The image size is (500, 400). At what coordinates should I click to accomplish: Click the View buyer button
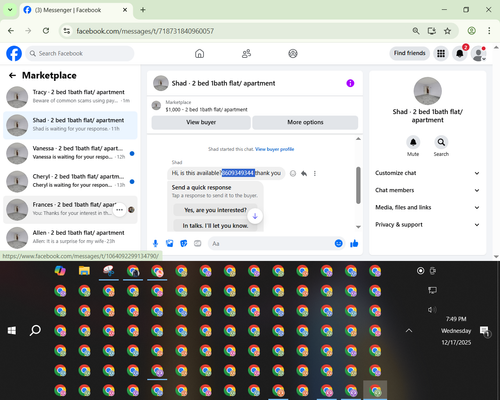201,122
